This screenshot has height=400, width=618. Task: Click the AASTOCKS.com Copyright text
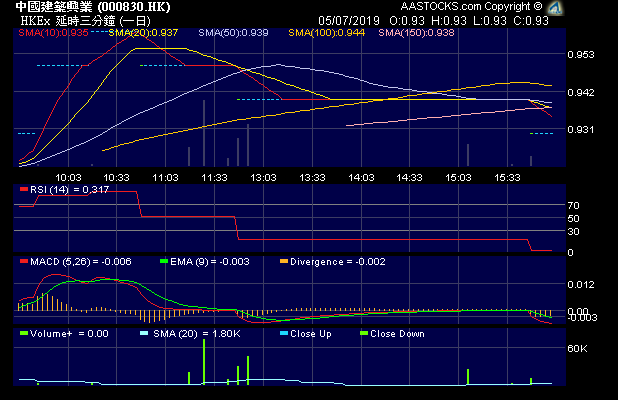pos(471,7)
